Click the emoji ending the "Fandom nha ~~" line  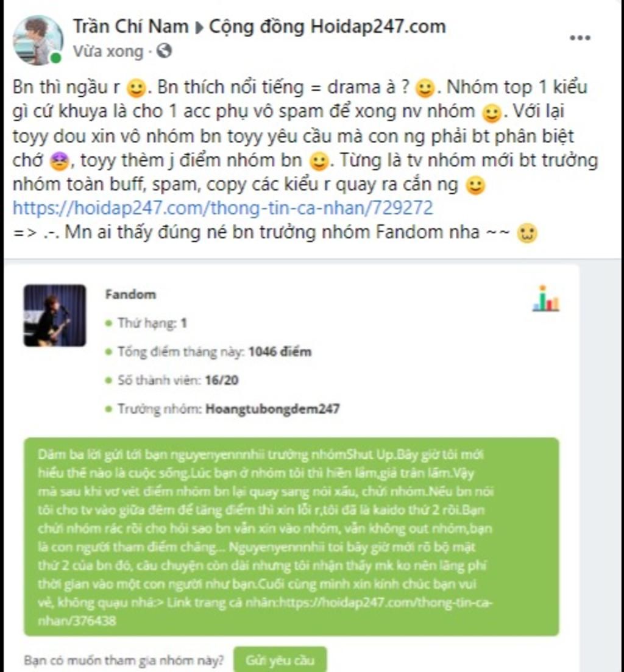coord(526,233)
